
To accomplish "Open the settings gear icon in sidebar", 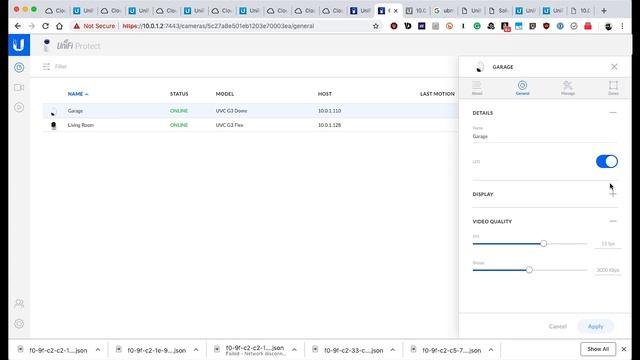I will coord(19,324).
